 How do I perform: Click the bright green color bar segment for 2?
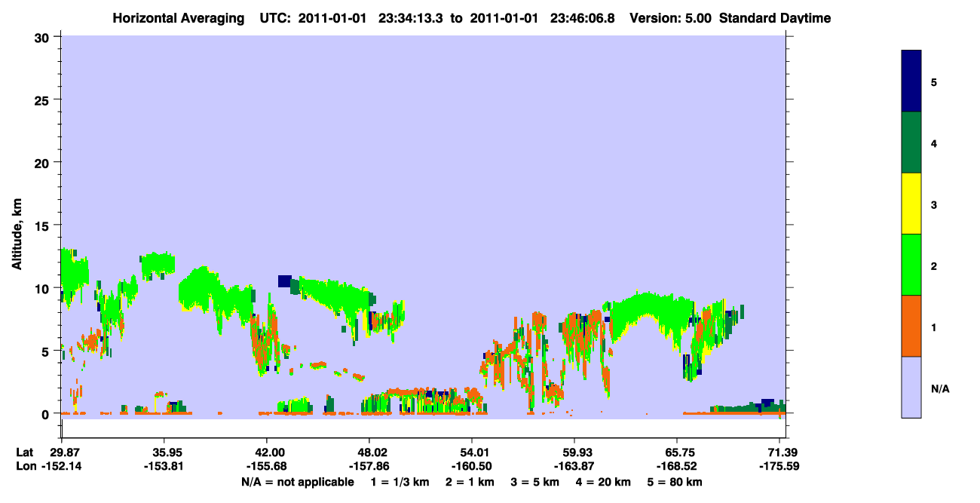[911, 265]
